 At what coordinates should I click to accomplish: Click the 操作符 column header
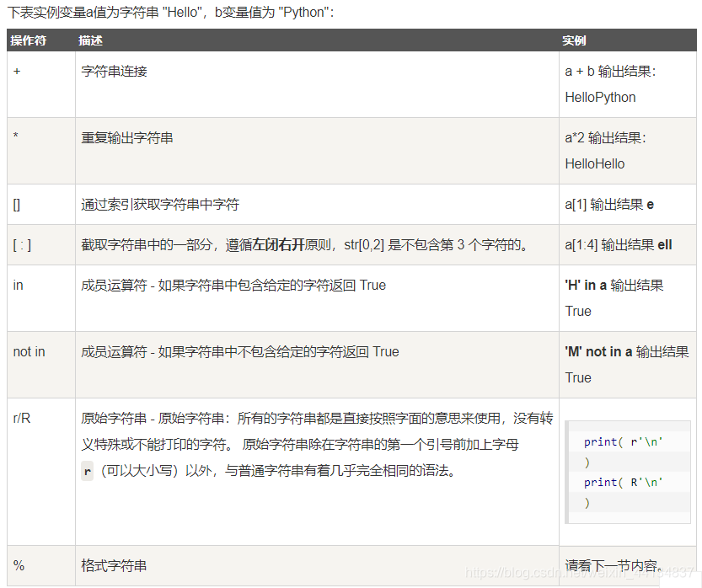pyautogui.click(x=28, y=40)
